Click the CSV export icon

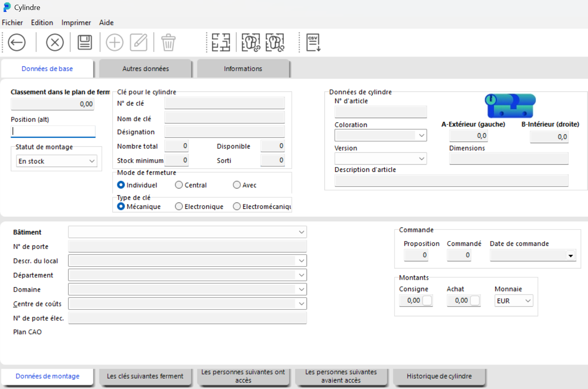[x=313, y=43]
